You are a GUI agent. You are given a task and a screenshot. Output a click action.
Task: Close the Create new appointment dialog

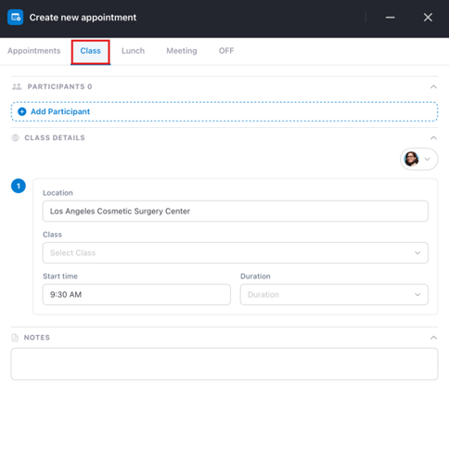point(428,18)
